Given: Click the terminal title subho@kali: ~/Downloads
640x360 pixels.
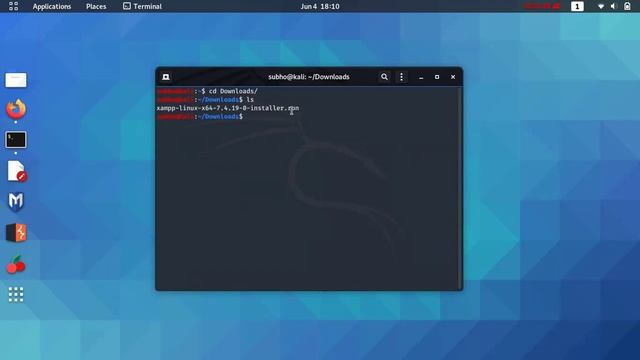Looking at the screenshot, I should pos(309,77).
